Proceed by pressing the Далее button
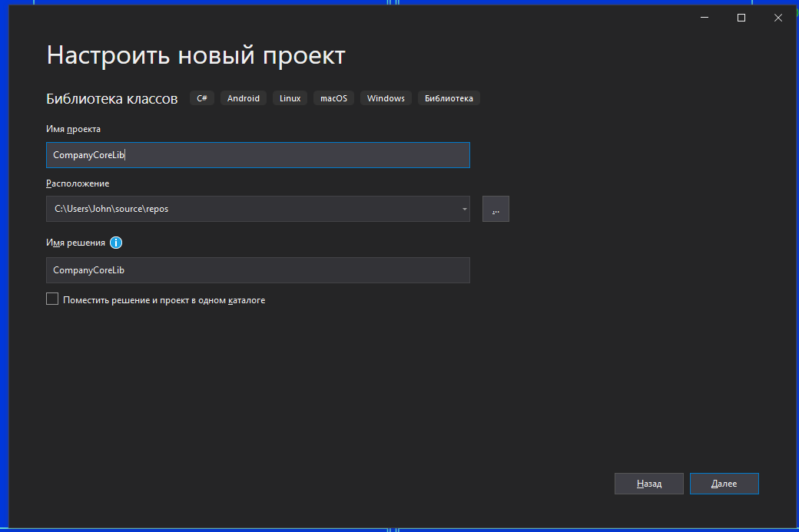The width and height of the screenshot is (799, 532). 724,484
